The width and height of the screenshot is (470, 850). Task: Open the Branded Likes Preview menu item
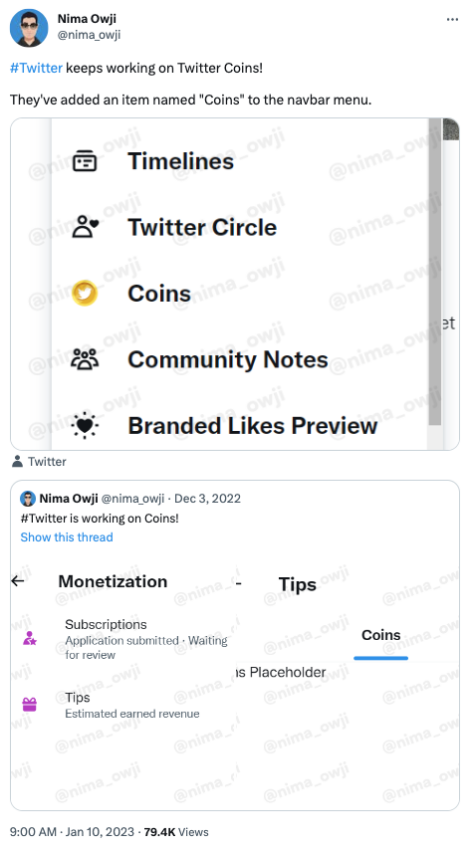coord(224,426)
